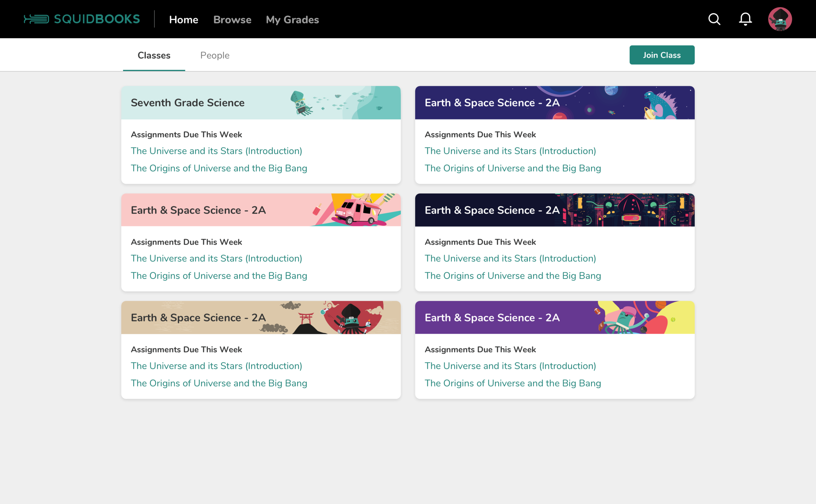Open the Browse menu item
Image resolution: width=816 pixels, height=504 pixels.
pyautogui.click(x=232, y=20)
